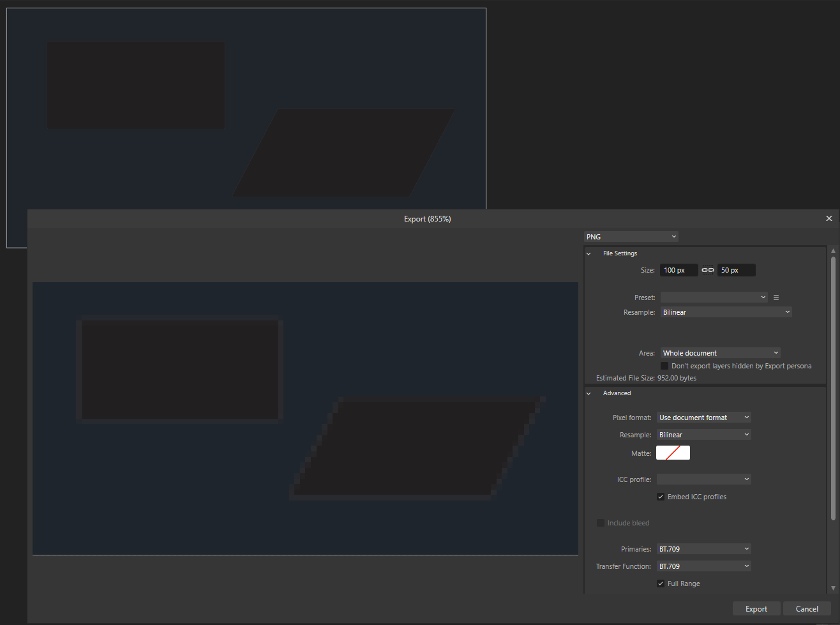Open the PNG file format dropdown
The image size is (840, 625).
point(631,236)
